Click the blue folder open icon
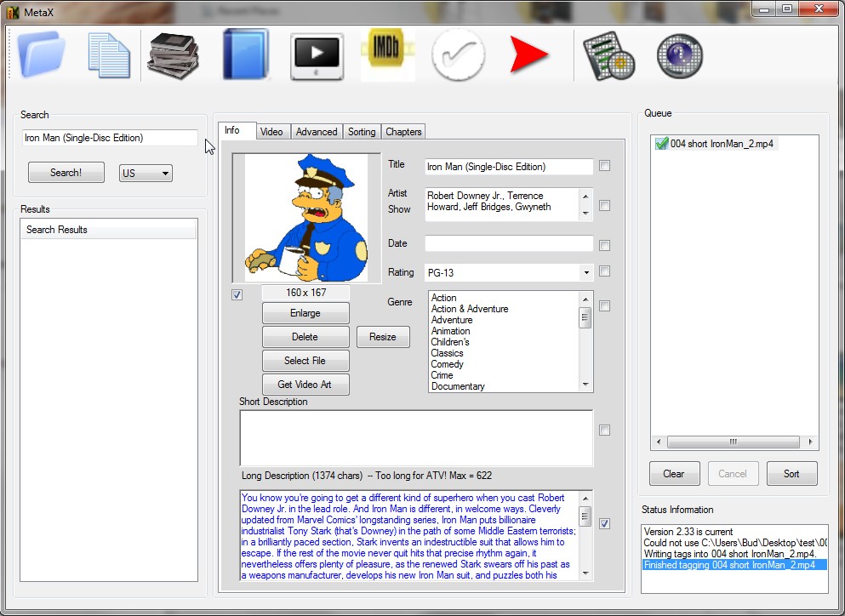Screen dimensions: 845x616 tap(42, 55)
